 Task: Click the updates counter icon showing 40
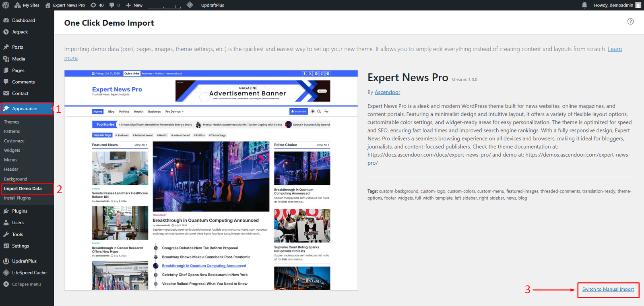point(97,5)
